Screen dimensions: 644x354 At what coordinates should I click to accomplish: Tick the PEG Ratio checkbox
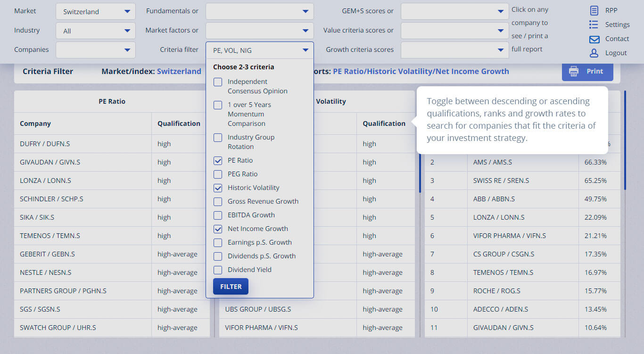[x=218, y=174]
